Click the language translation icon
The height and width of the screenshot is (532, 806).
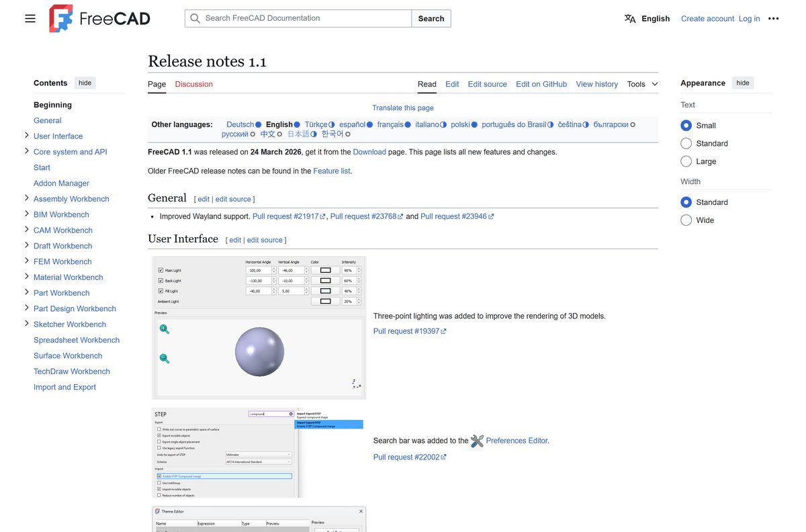click(x=630, y=19)
